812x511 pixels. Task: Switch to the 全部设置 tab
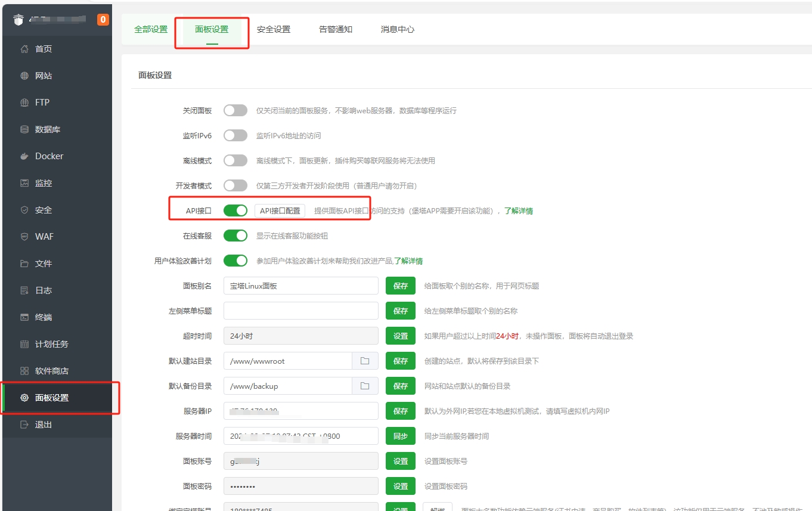[x=151, y=29]
